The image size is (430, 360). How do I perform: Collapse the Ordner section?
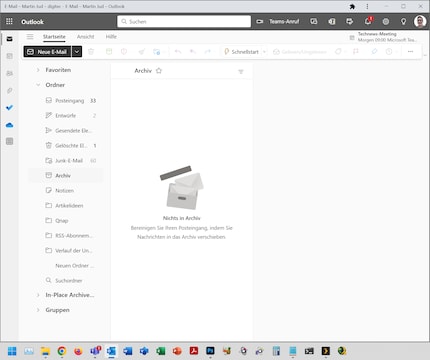38,85
